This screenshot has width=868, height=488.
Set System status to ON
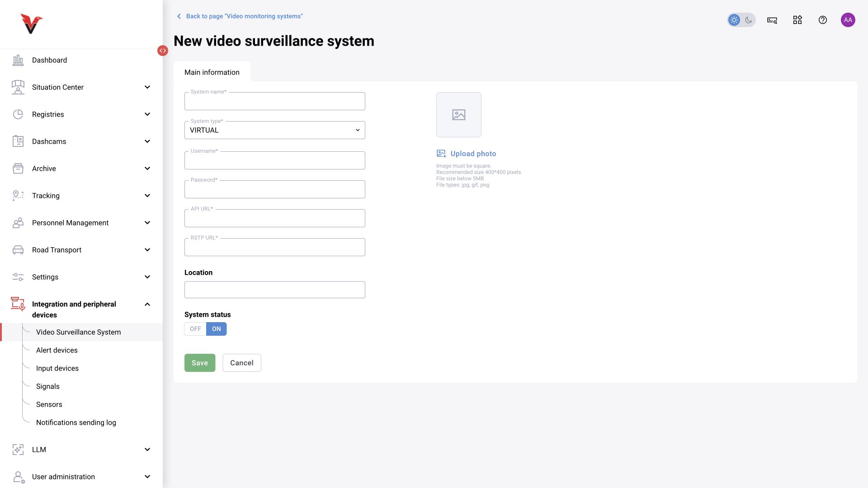(x=217, y=329)
